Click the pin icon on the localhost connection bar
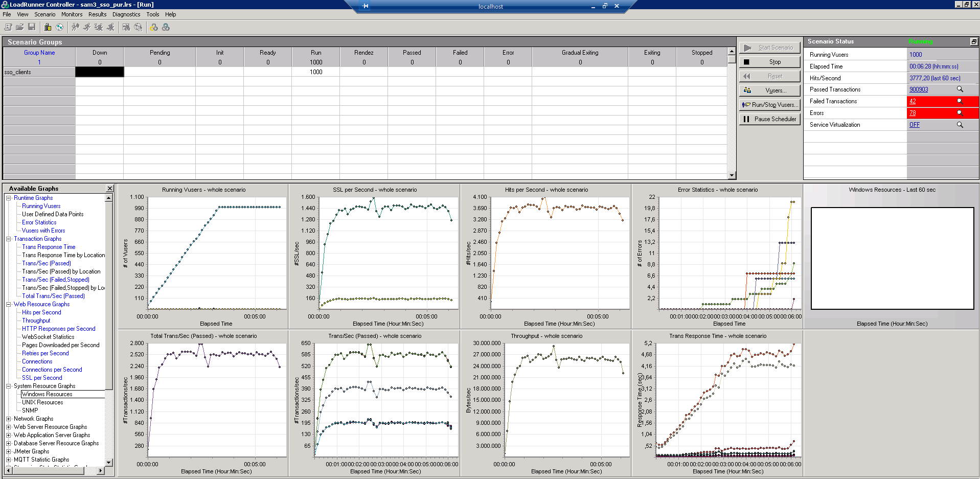This screenshot has height=479, width=980. [x=365, y=6]
